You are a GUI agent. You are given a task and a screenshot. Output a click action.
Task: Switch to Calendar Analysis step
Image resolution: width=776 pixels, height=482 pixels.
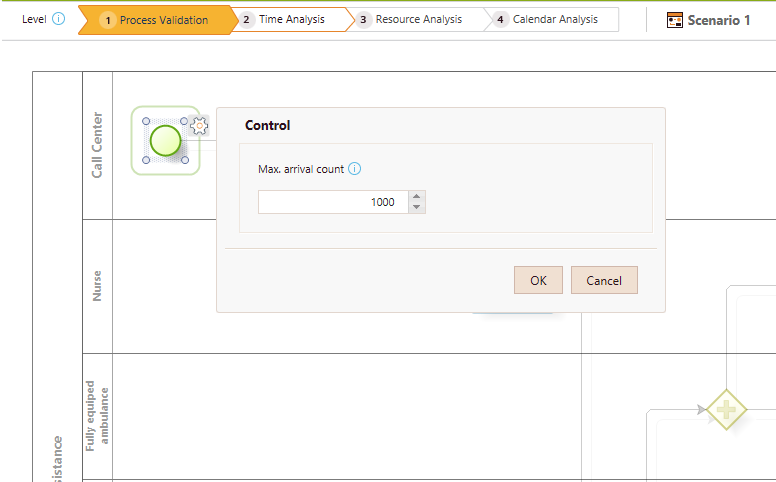[554, 19]
